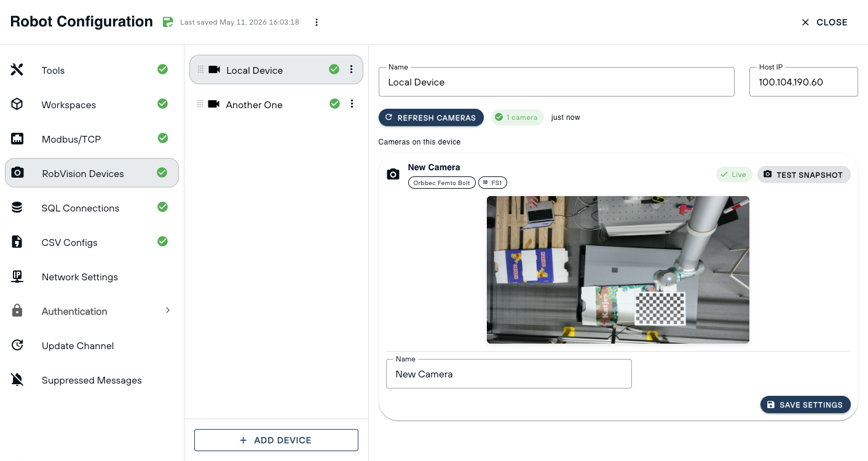This screenshot has height=461, width=868.
Task: Select the RobVision Devices section
Action: click(92, 173)
